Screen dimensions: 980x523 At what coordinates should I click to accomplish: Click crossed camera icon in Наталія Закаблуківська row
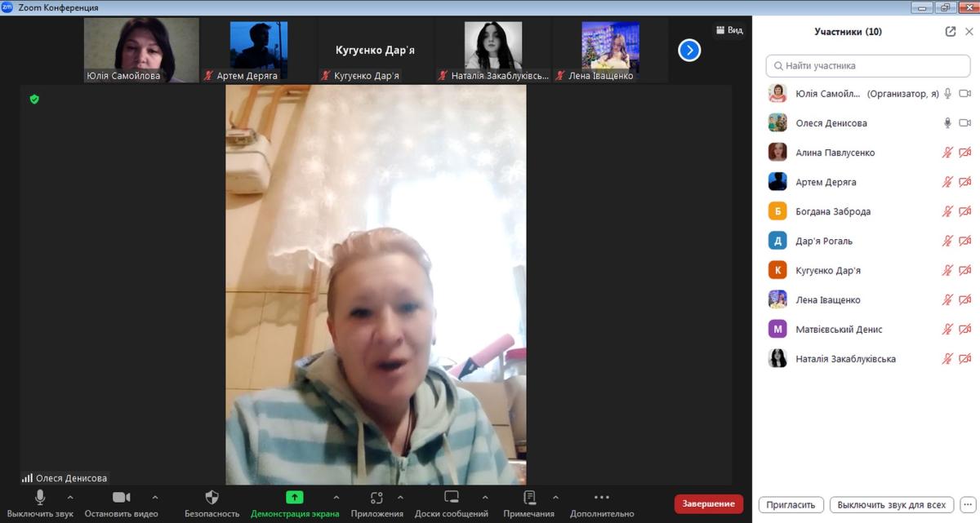[x=964, y=358]
